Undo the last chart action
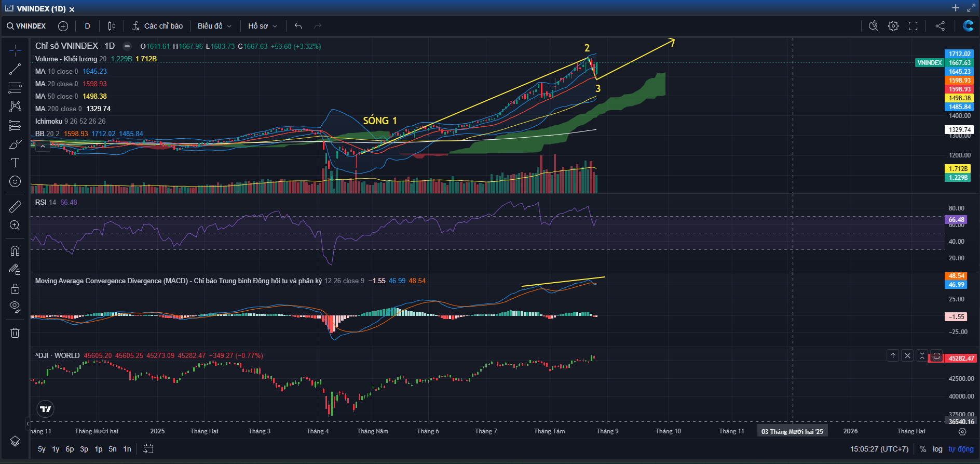Screen dimensions: 980x464 [x=298, y=26]
